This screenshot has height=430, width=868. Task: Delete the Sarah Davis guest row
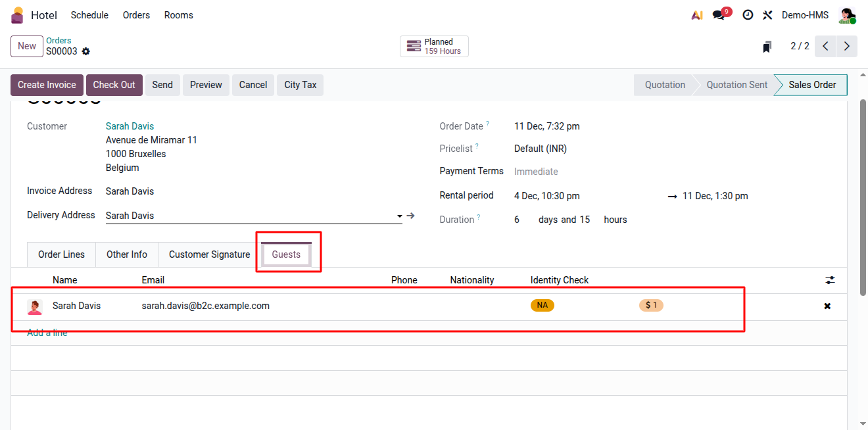tap(827, 306)
